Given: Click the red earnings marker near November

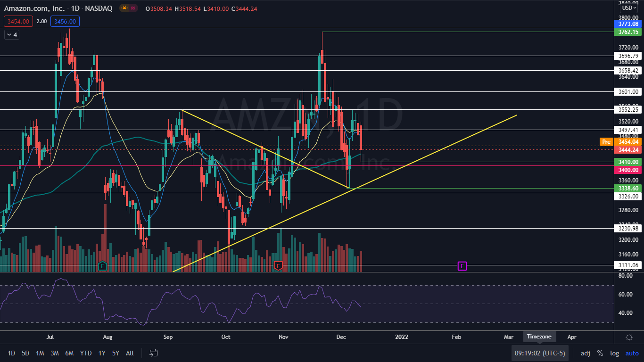Looking at the screenshot, I should point(278,266).
